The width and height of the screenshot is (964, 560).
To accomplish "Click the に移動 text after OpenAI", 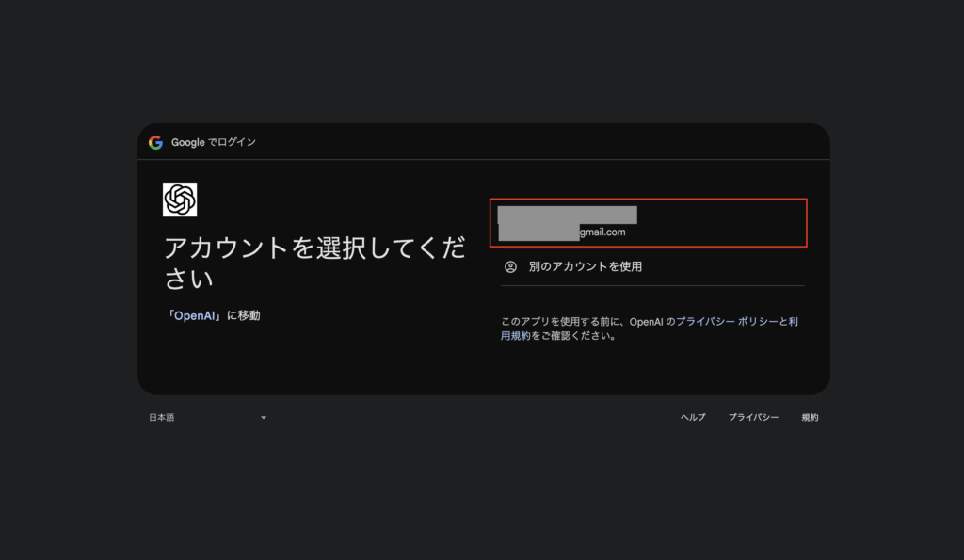I will click(243, 316).
